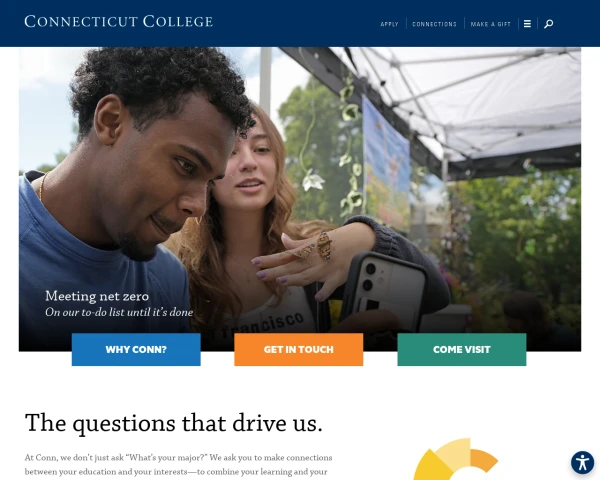
Task: Click the Connecticut College logo
Action: [x=118, y=21]
